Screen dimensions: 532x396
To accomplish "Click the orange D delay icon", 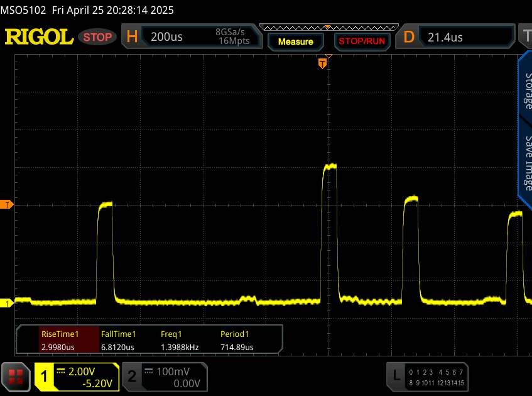I will (x=409, y=37).
